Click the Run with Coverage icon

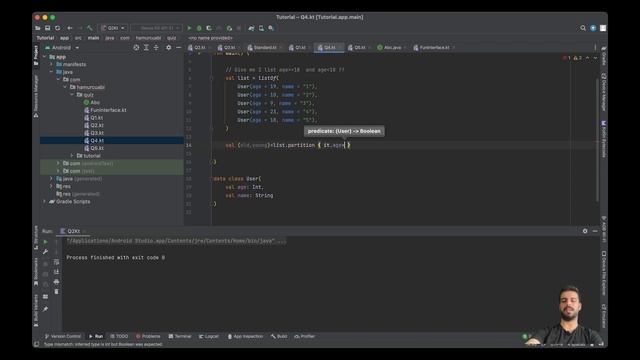coord(209,28)
